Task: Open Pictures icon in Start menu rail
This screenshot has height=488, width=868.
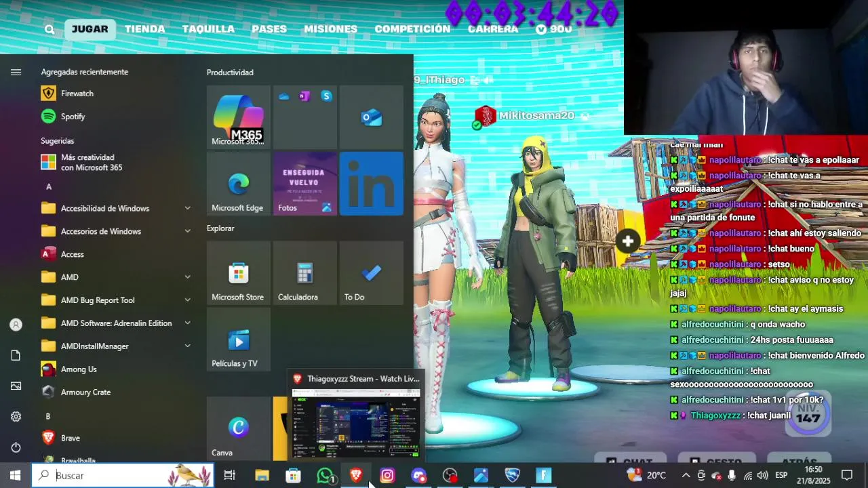Action: click(x=16, y=386)
